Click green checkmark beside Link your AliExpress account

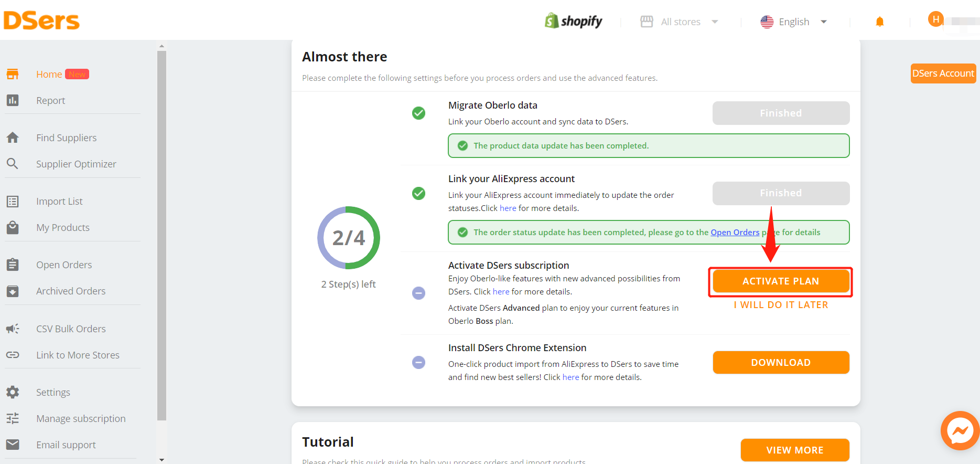pos(418,193)
